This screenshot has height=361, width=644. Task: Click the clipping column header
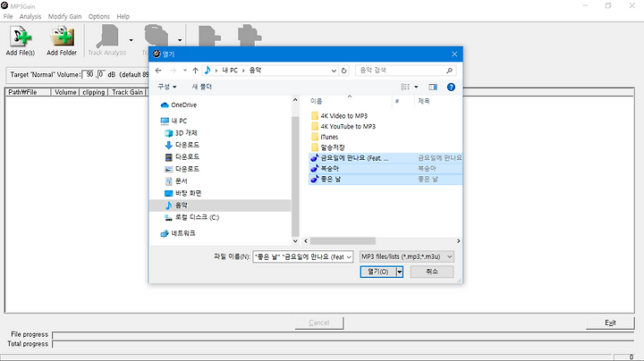coord(94,92)
